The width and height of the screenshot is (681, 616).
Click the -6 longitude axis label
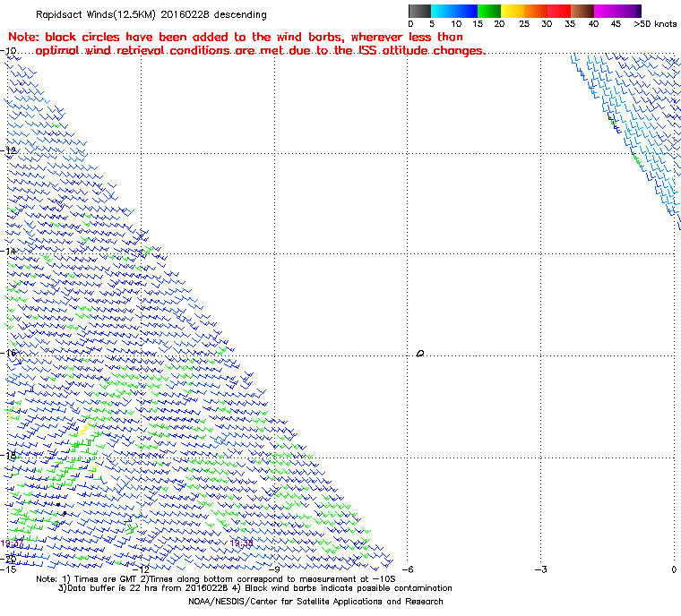pyautogui.click(x=408, y=569)
